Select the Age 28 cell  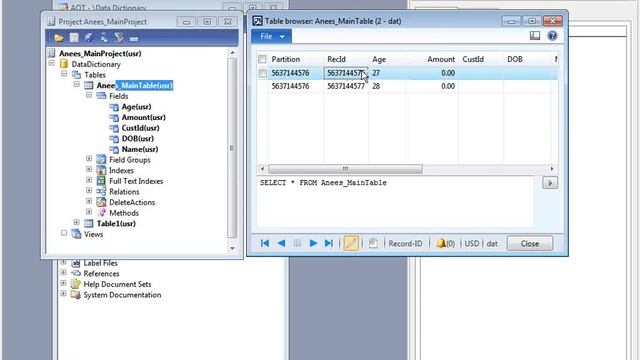(x=387, y=86)
